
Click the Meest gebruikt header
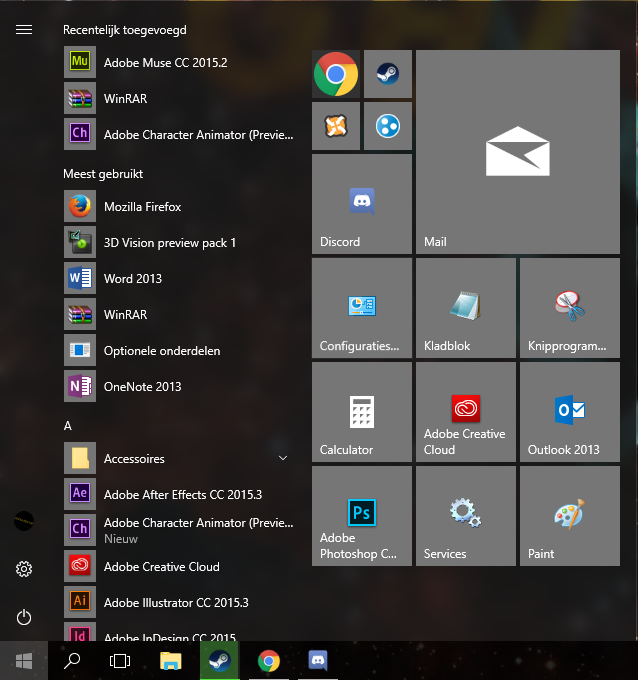[103, 174]
